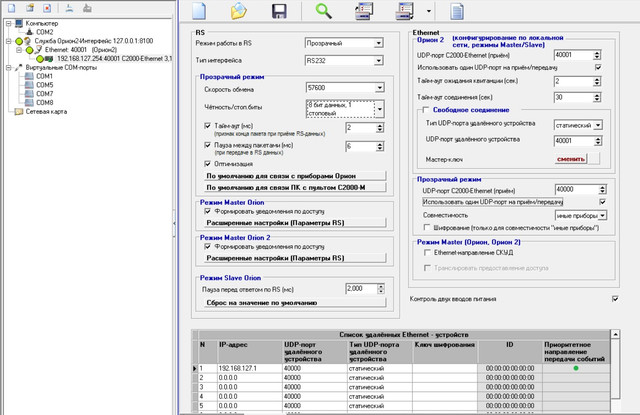Image resolution: width=640 pixels, height=415 pixels.
Task: Select the Ethernet: 40001 (Орион2) node
Action: tap(81, 50)
